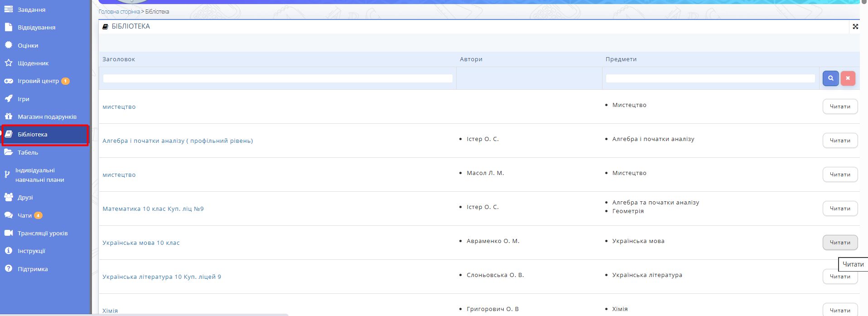Open the Математика 10 клас Куп. ліц №9 link

153,209
